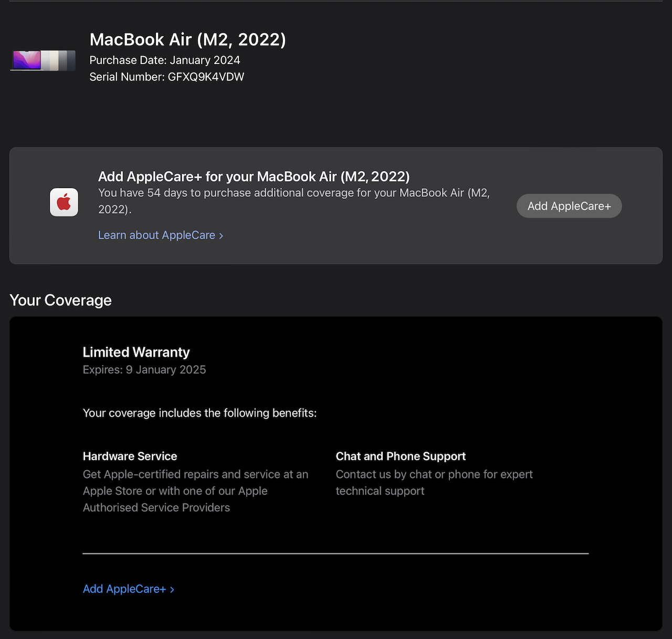Viewport: 672px width, 639px height.
Task: Click the Serial Number GFXQ9K4VDW text
Action: click(167, 77)
